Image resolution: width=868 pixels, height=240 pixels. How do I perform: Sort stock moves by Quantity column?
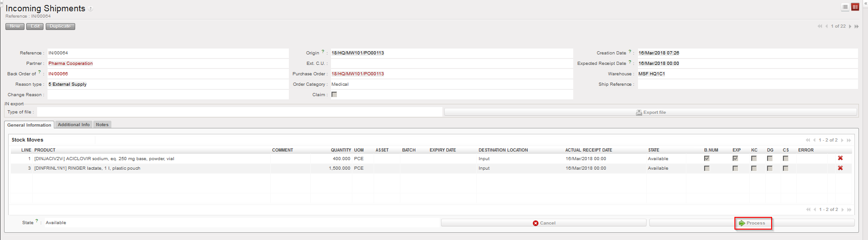point(340,150)
